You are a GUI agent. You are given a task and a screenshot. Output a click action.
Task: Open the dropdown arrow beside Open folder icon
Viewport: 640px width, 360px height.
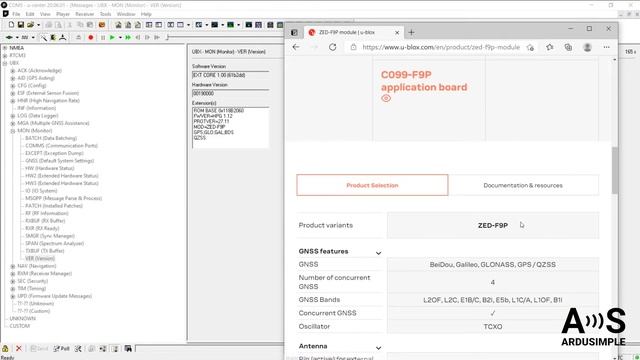[38, 25]
